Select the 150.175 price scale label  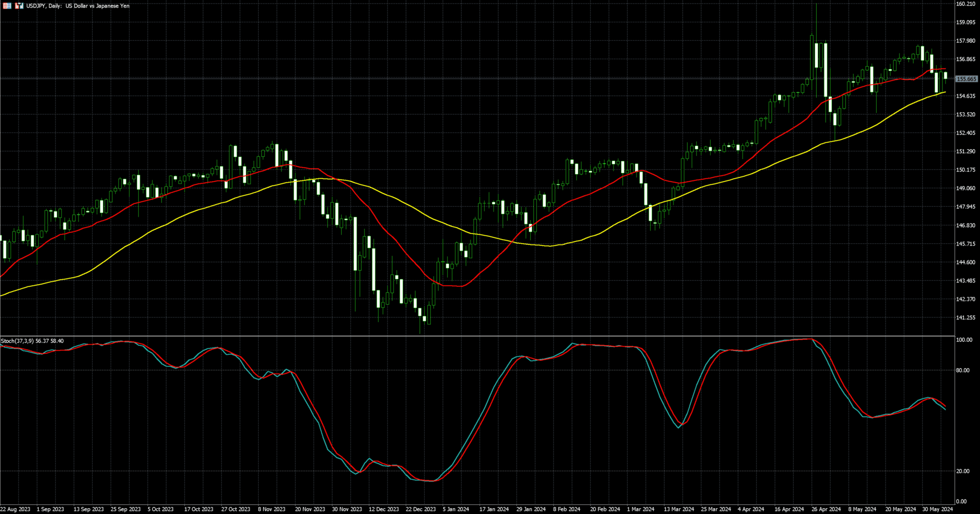(x=966, y=170)
